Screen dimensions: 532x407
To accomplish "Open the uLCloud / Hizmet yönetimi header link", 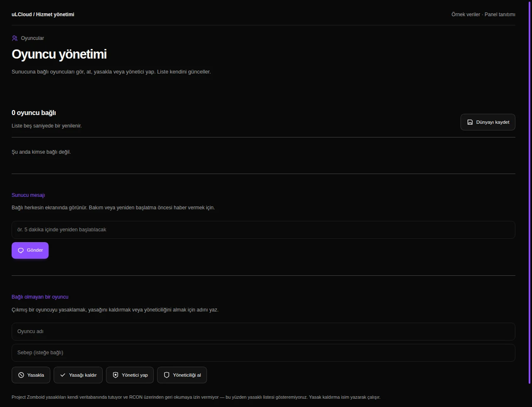I will 43,15.
